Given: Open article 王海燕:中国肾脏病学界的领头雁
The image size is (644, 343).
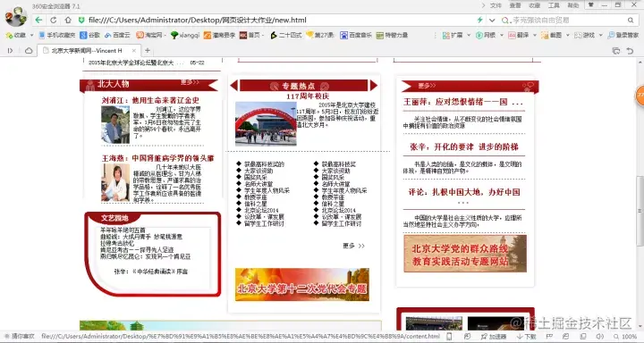Looking at the screenshot, I should point(158,158).
